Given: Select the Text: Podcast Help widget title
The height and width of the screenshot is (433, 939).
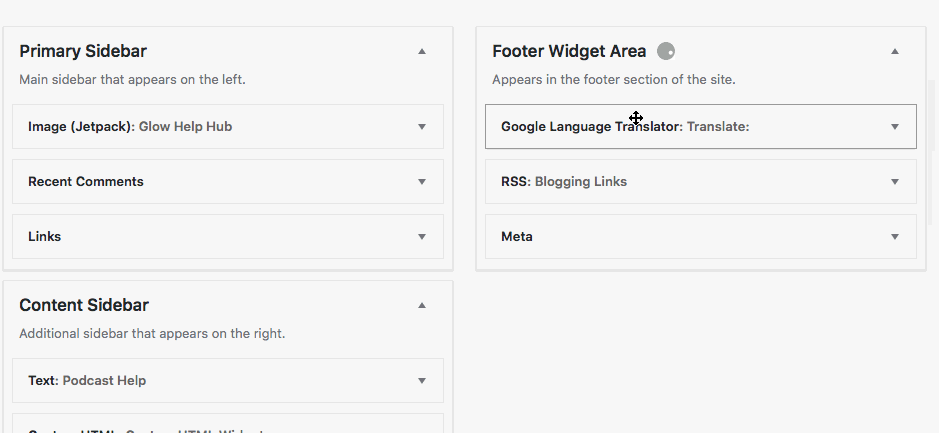Looking at the screenshot, I should (x=87, y=381).
